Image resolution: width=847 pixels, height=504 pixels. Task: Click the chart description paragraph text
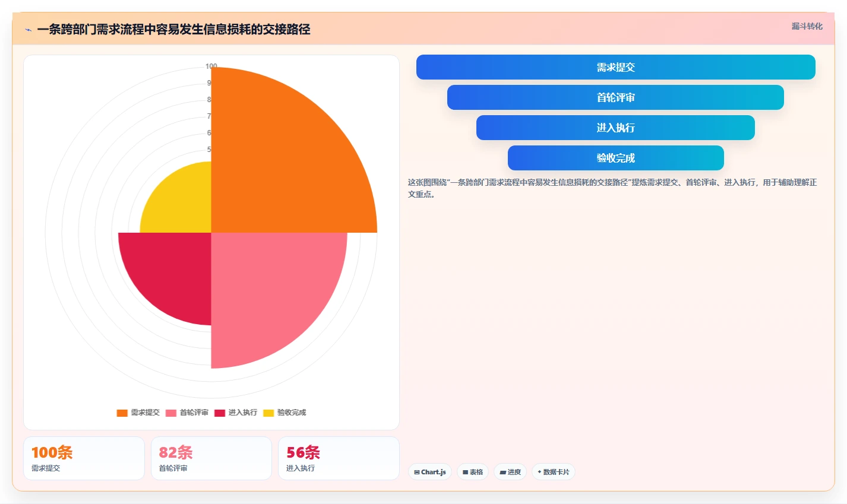point(612,188)
